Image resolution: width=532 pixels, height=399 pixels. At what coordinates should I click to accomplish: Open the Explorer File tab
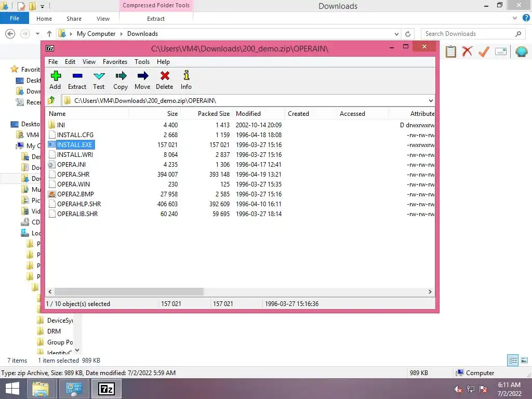coord(15,18)
